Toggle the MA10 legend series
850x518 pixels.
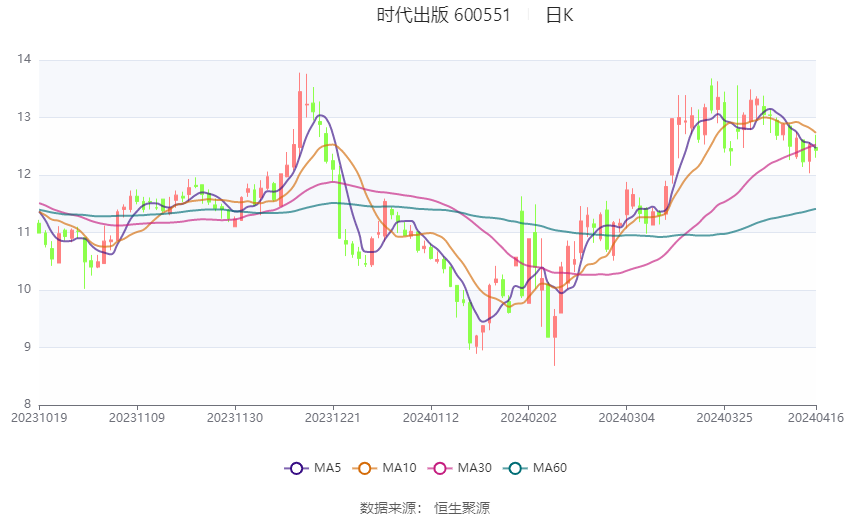384,468
